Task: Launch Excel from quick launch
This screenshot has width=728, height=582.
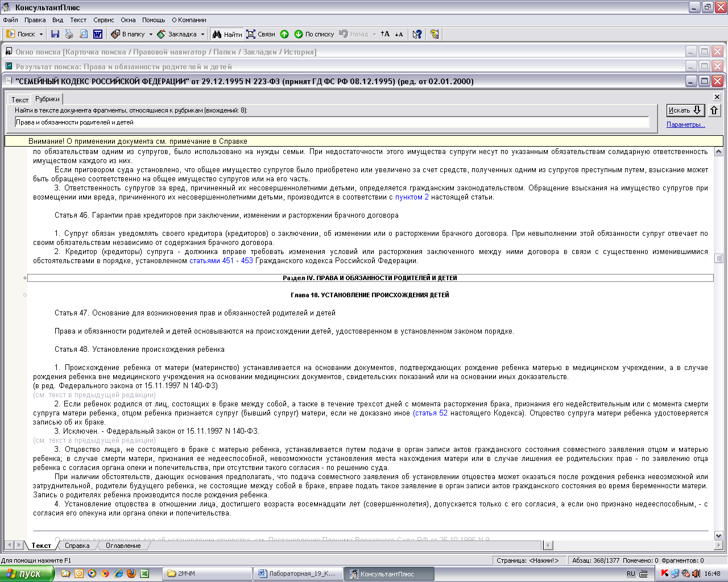Action: (144, 573)
